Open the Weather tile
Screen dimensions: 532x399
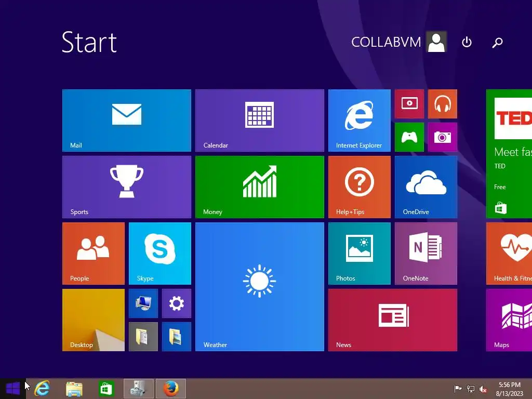[260, 287]
